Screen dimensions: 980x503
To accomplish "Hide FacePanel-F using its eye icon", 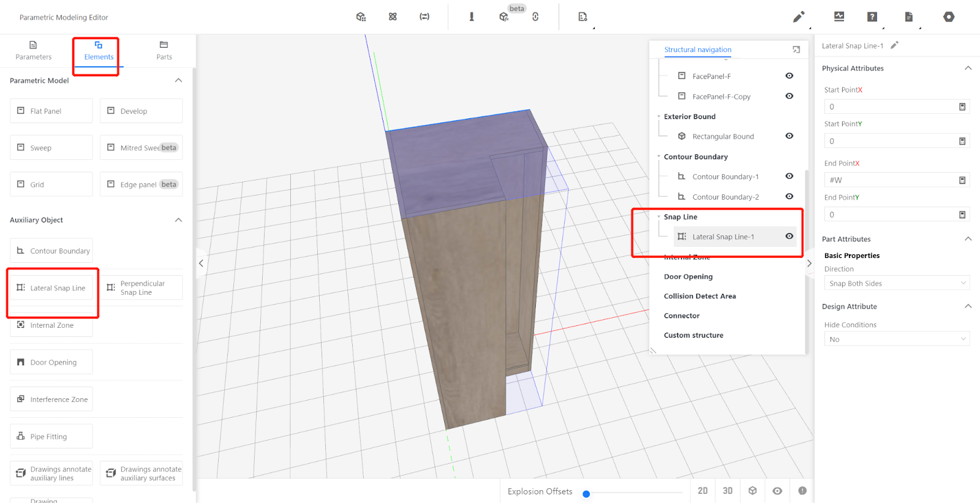I will click(790, 76).
